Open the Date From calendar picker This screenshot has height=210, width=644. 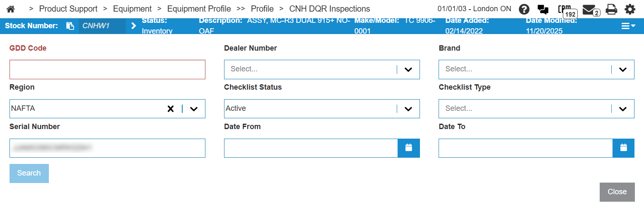click(x=408, y=148)
